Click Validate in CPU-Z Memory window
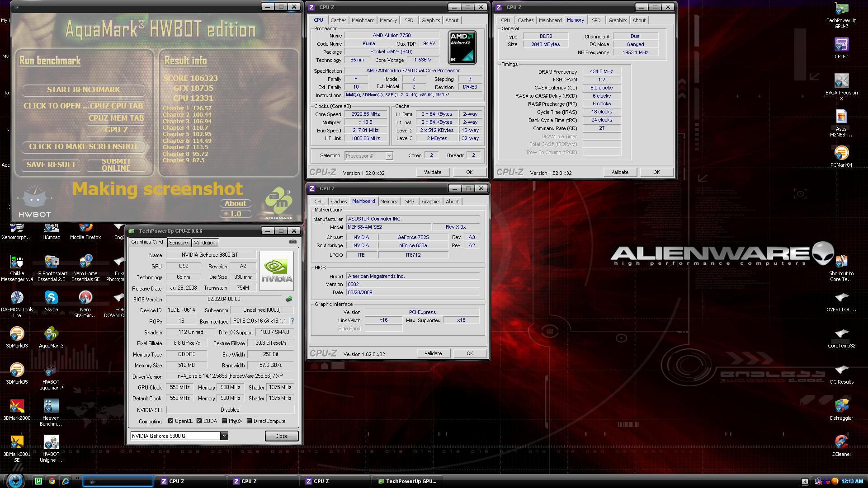868x488 pixels. (619, 172)
